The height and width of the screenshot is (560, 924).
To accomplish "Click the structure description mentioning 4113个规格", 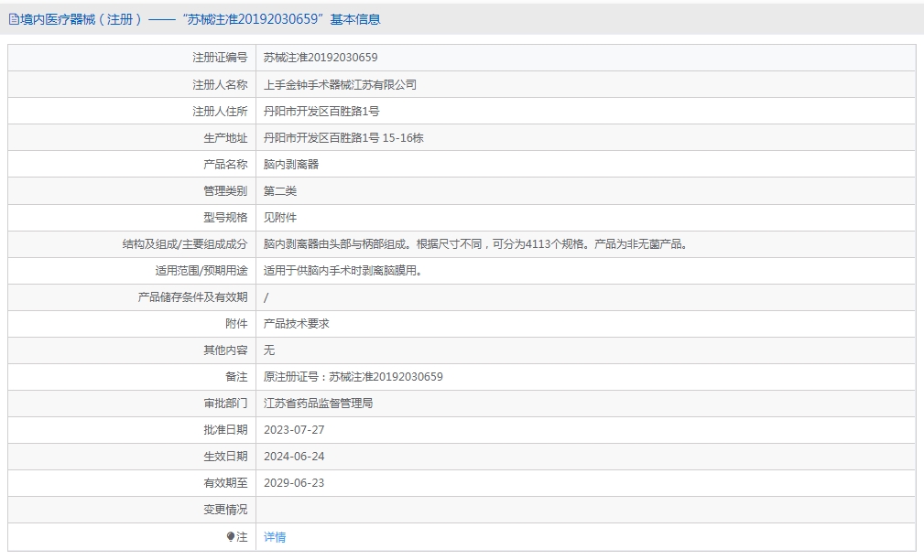I will tap(474, 244).
